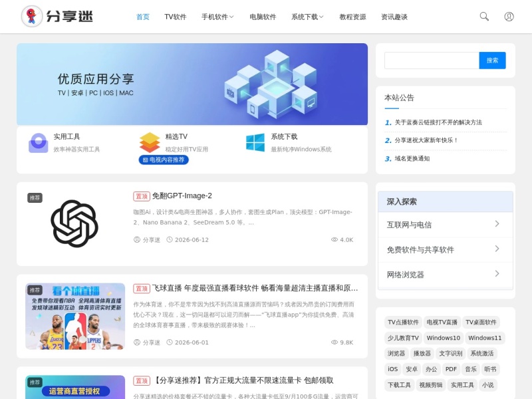Viewport: 532px width, 399px height.
Task: Go to 首页 in the navigation
Action: pyautogui.click(x=142, y=17)
